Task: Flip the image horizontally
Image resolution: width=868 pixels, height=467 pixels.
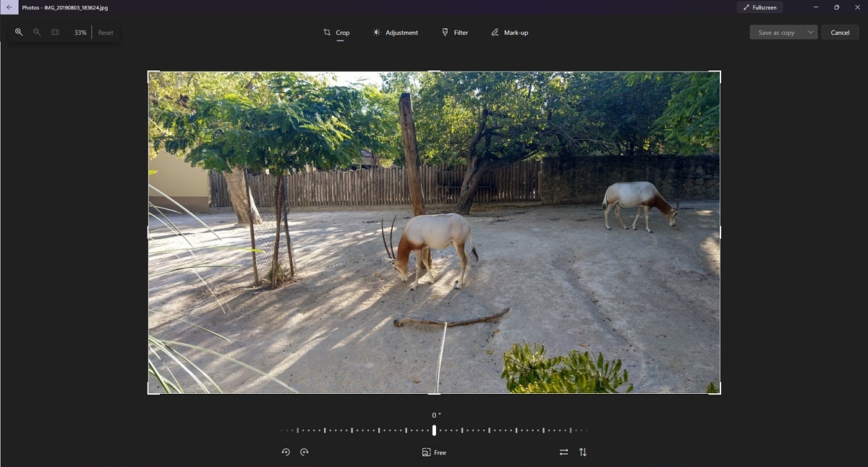Action: point(563,452)
